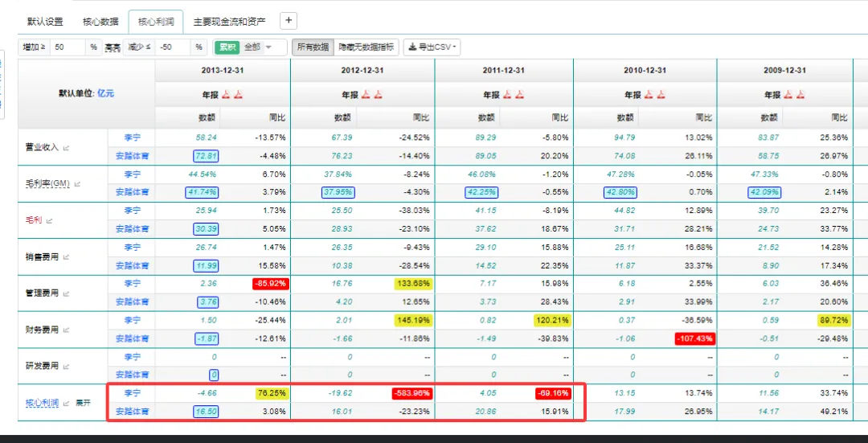
Task: Open chart icon next to 研发费用
Action: [67, 366]
